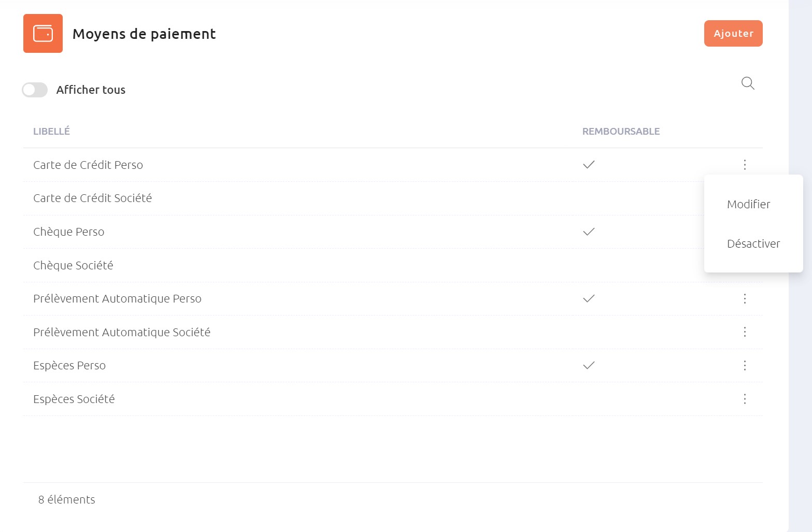
Task: Open the search magnifier icon
Action: (748, 83)
